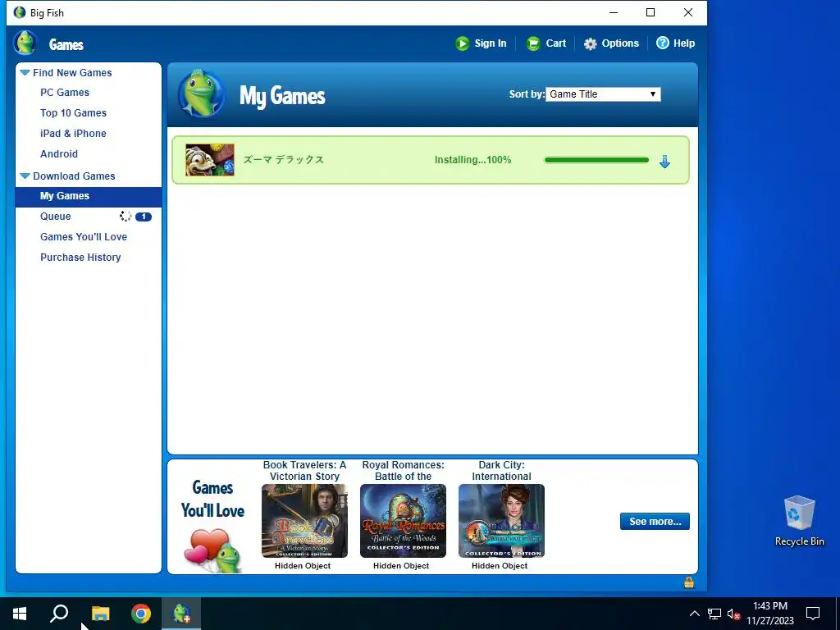Click the Dark City: International title

(x=501, y=470)
